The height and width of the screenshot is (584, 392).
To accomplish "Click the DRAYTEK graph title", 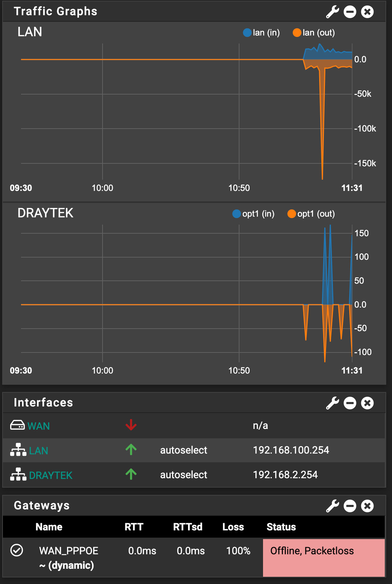I will [x=45, y=213].
